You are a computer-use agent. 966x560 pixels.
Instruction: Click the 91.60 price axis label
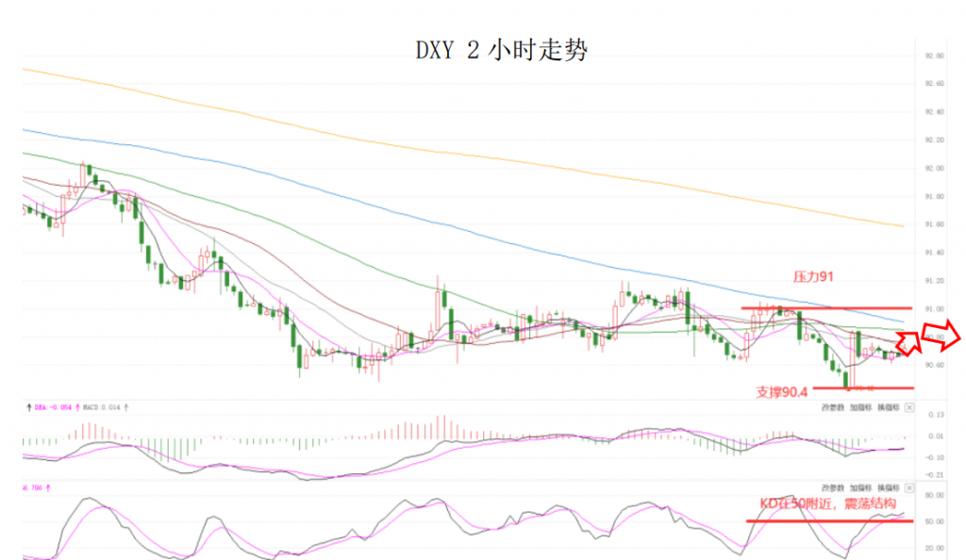coord(934,224)
